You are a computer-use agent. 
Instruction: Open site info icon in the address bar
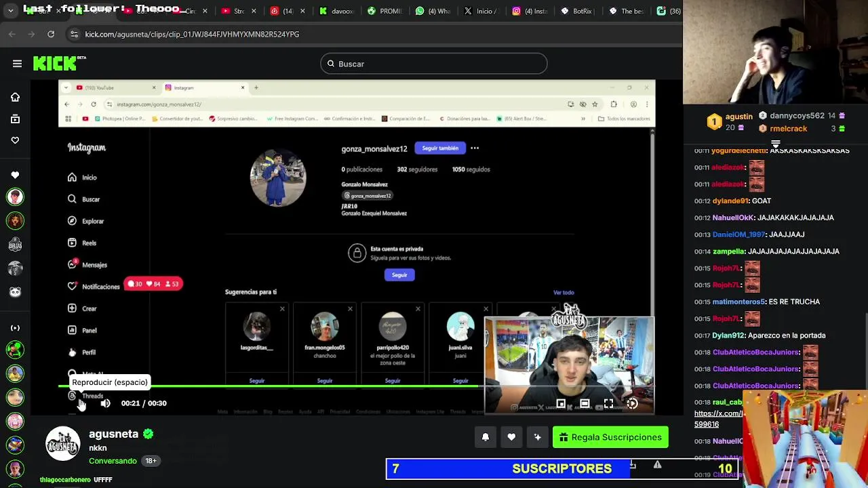coord(74,34)
